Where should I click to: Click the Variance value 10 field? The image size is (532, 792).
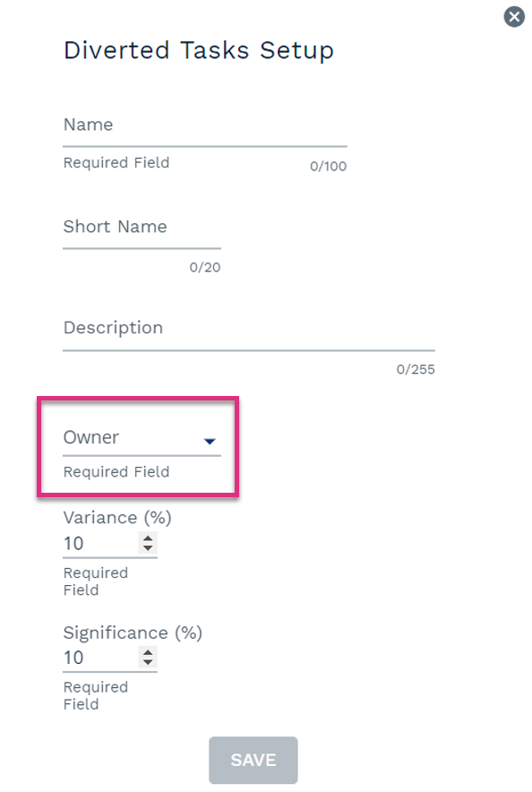(x=100, y=544)
